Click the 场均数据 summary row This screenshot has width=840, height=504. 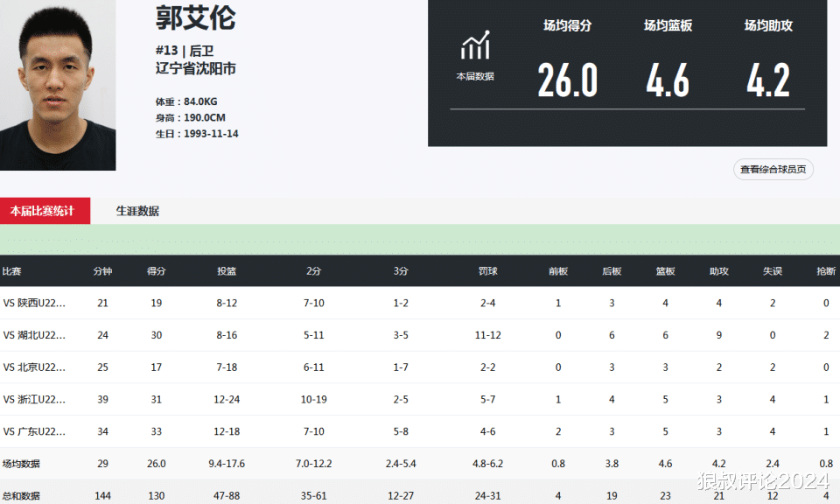[x=420, y=464]
